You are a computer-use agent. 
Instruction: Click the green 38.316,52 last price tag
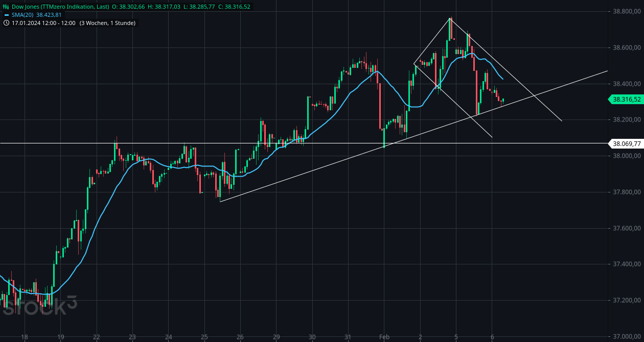(626, 100)
